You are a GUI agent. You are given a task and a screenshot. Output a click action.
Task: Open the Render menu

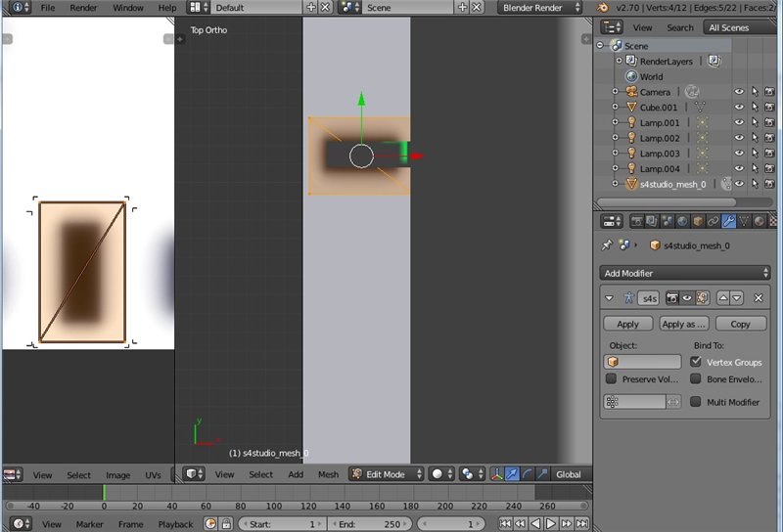(83, 8)
